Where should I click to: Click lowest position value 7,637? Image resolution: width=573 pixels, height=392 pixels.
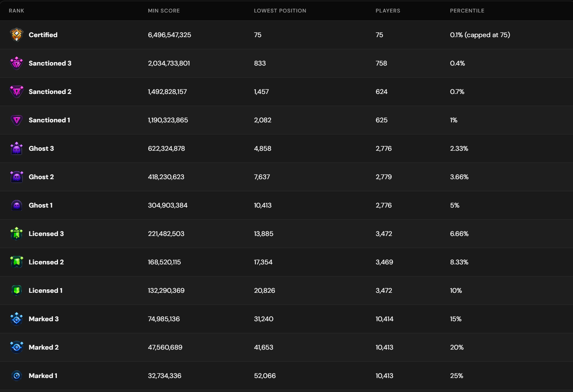(262, 177)
